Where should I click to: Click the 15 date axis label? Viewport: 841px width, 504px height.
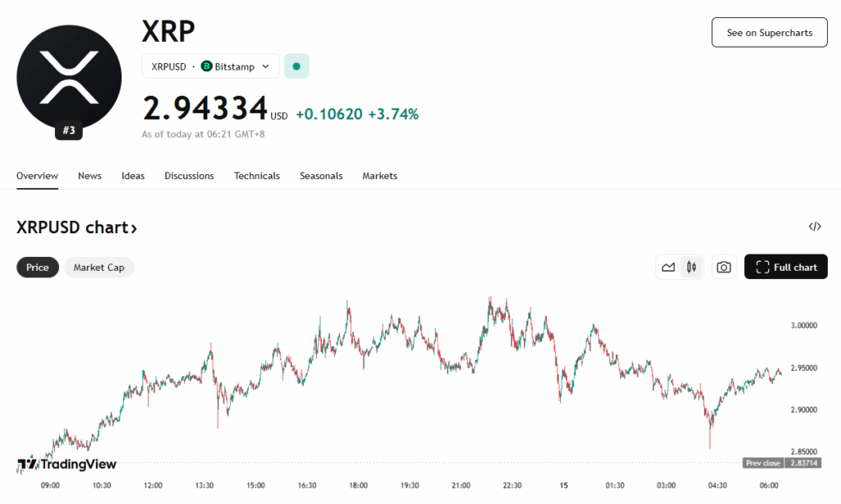pos(563,485)
